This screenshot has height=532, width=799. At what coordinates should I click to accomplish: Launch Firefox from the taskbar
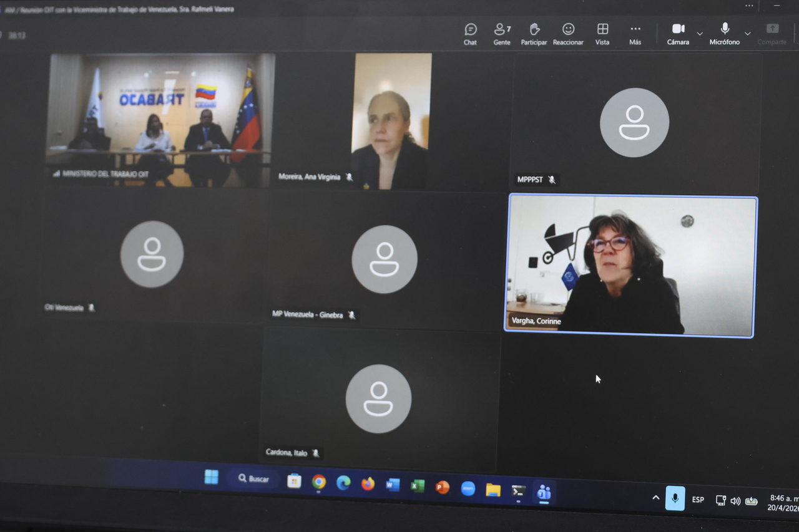click(x=368, y=484)
